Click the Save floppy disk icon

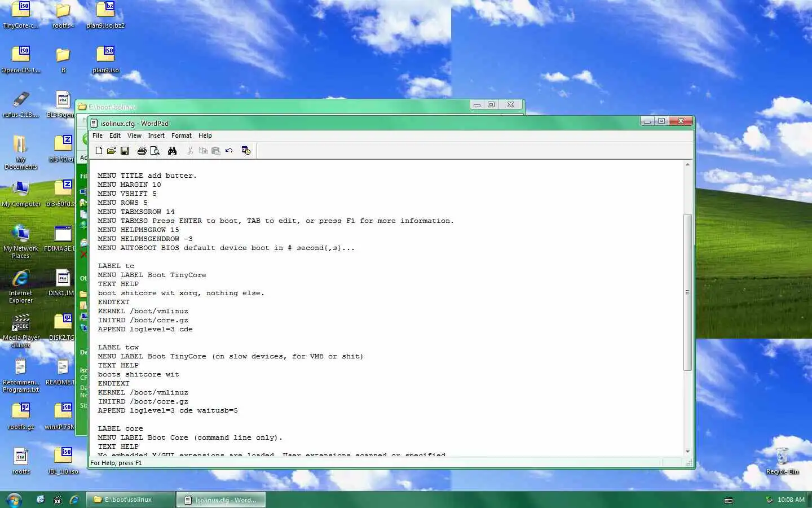(125, 151)
